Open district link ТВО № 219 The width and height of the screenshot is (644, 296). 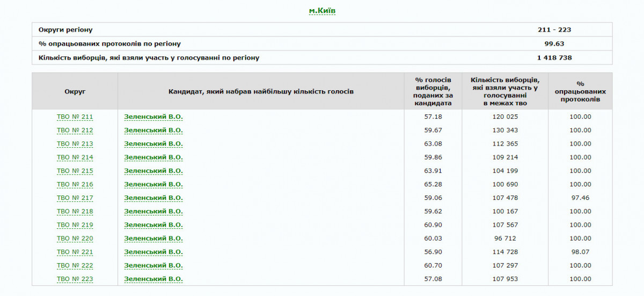click(75, 225)
